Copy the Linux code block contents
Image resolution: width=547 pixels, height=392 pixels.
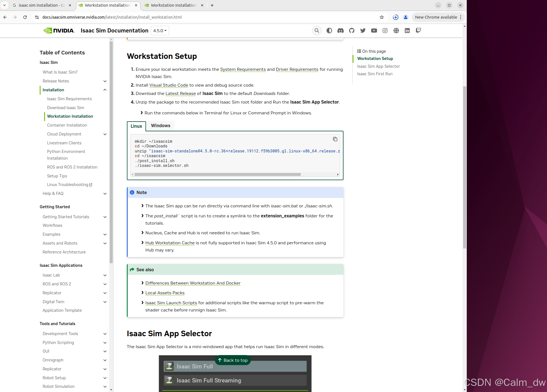[x=335, y=139]
